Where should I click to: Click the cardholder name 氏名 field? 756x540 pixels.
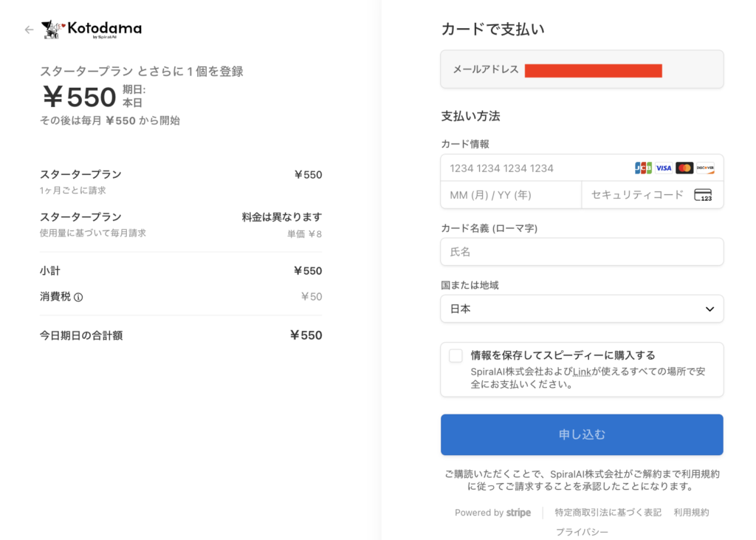[x=582, y=252]
